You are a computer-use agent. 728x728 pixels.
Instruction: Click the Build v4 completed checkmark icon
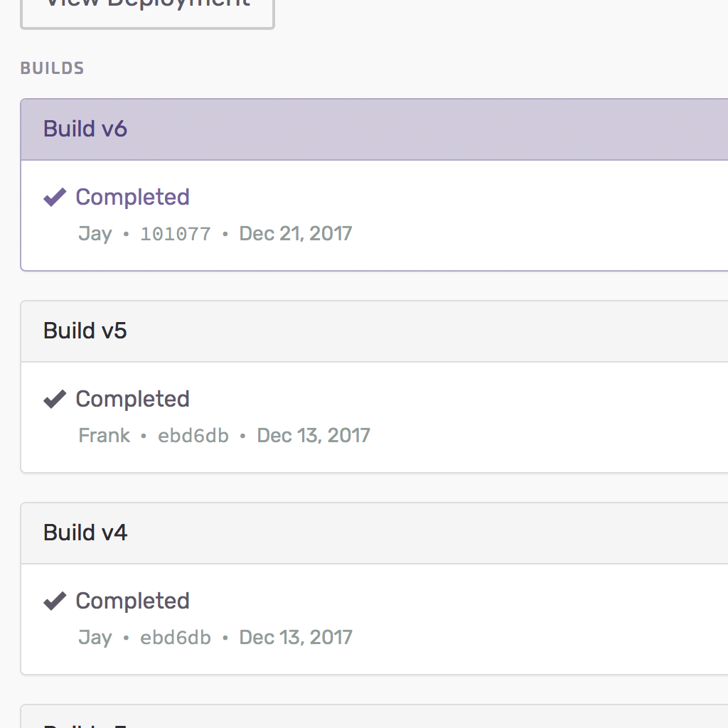(55, 601)
